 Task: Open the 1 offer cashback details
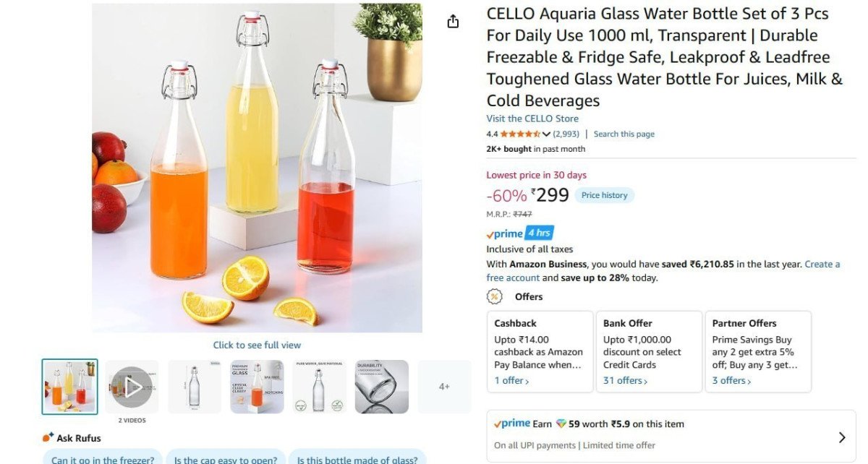[510, 380]
